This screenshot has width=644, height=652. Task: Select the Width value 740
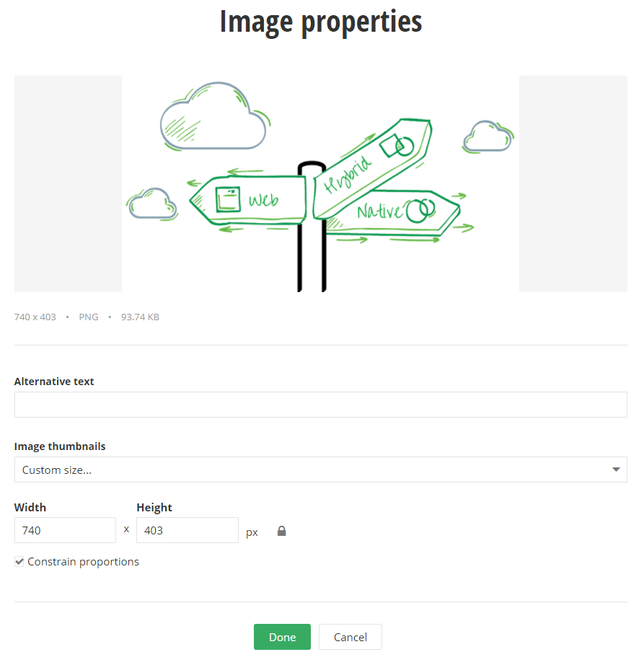click(x=65, y=529)
